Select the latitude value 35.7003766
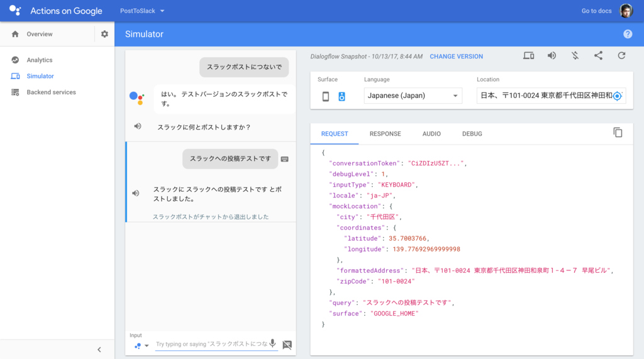This screenshot has width=644, height=359. (408, 239)
